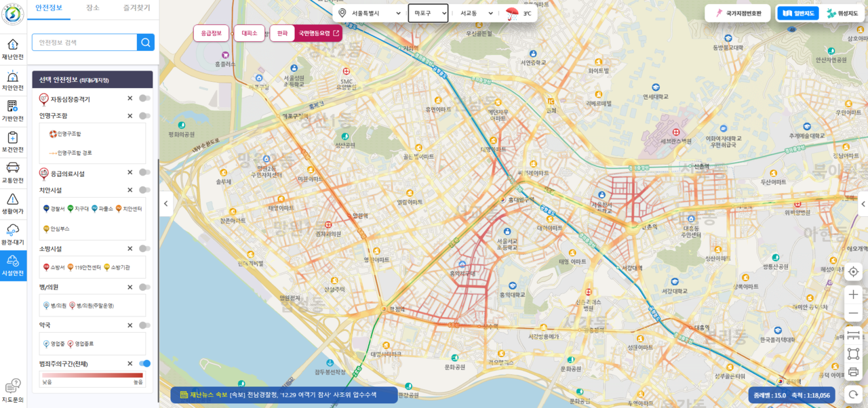Turn off 범죄주의구간(전체) layer toggle

(144, 364)
